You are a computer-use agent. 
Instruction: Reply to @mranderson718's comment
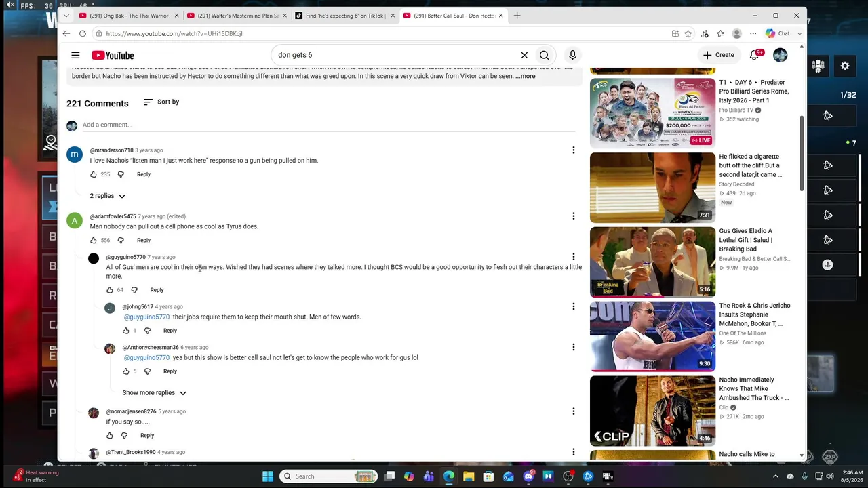coord(144,174)
